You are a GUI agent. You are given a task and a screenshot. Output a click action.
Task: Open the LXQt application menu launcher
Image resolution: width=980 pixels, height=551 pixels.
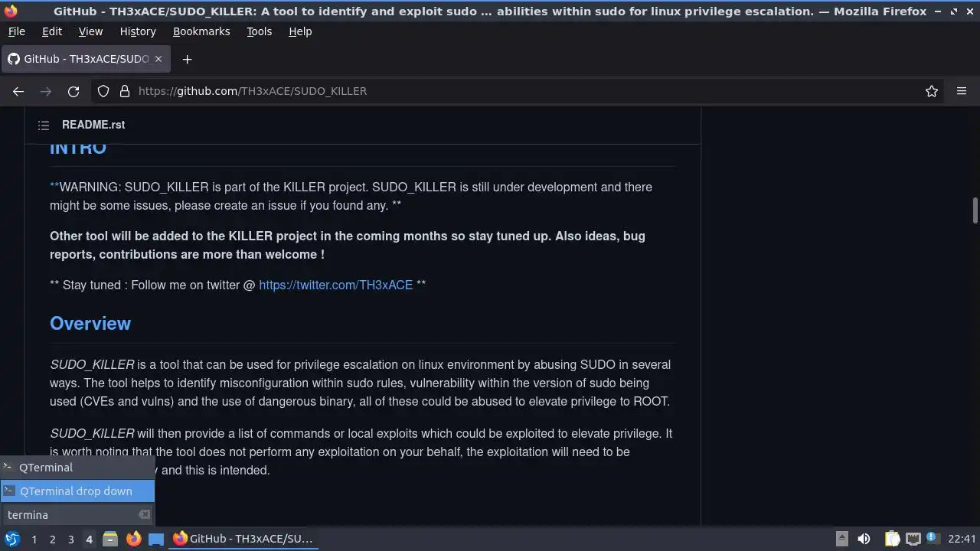(x=11, y=539)
